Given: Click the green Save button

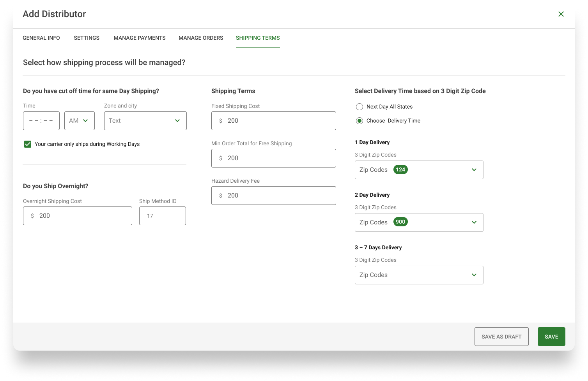Looking at the screenshot, I should tap(551, 337).
